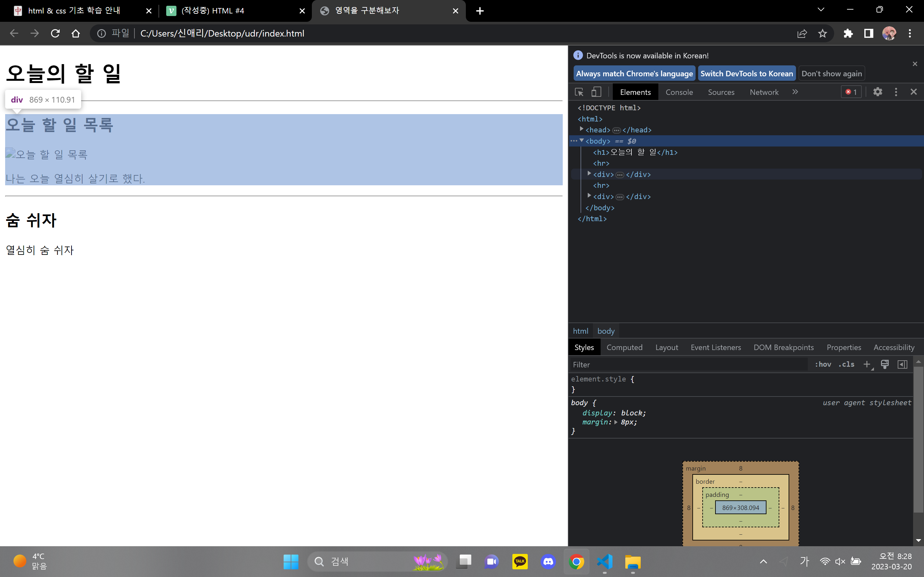Open DevTools settings gear
Image resolution: width=924 pixels, height=577 pixels.
877,92
